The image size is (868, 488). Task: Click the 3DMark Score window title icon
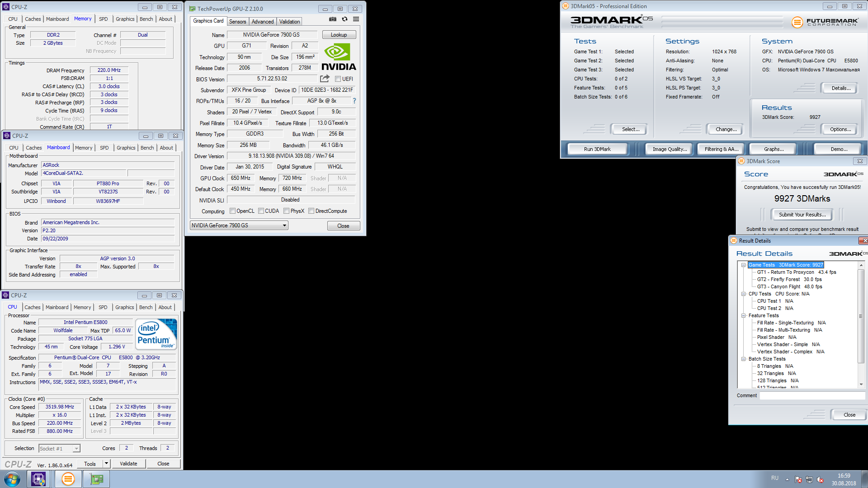click(x=741, y=161)
